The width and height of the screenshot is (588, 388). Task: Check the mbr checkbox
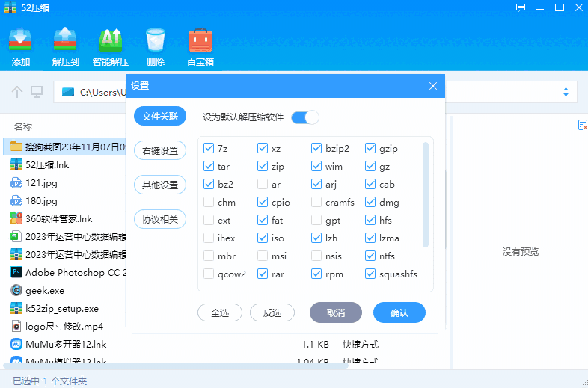pos(209,256)
